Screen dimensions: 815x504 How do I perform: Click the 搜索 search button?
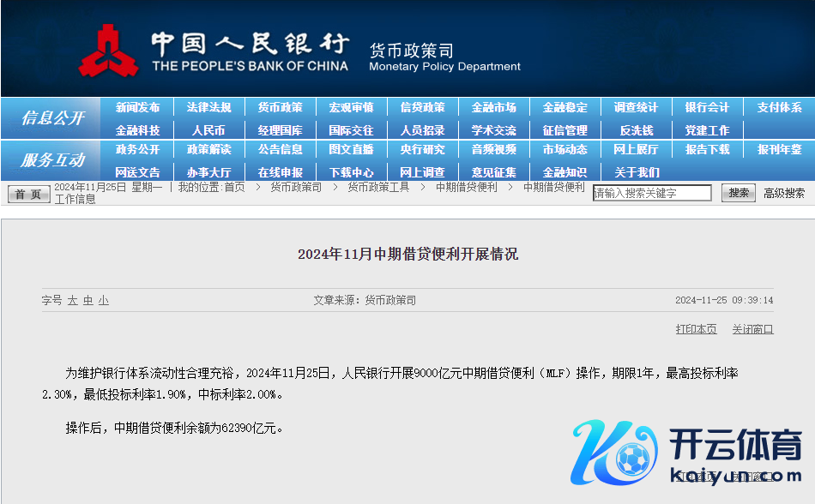coord(739,194)
